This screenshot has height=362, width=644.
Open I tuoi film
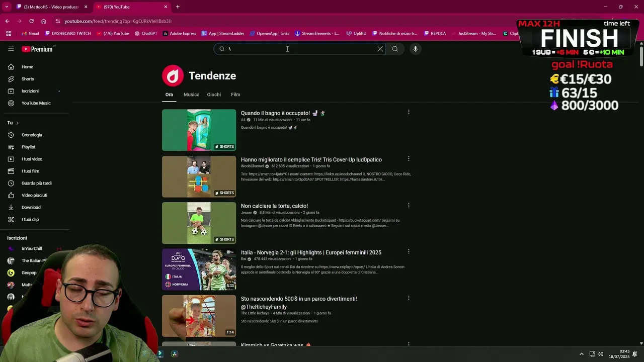click(30, 171)
